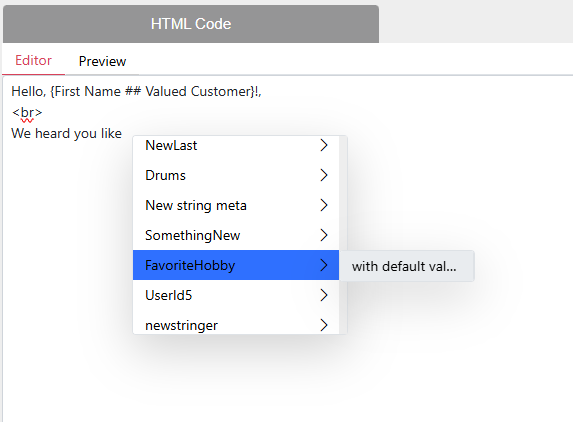573x422 pixels.
Task: Expand the Drums submenu chevron
Action: [324, 175]
